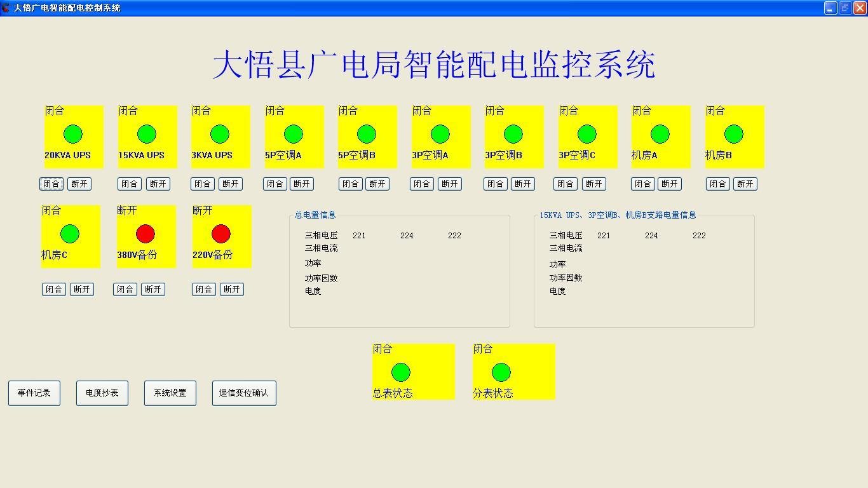This screenshot has width=868, height=488.
Task: Click 三相电流 label in branch info panel
Action: (566, 248)
